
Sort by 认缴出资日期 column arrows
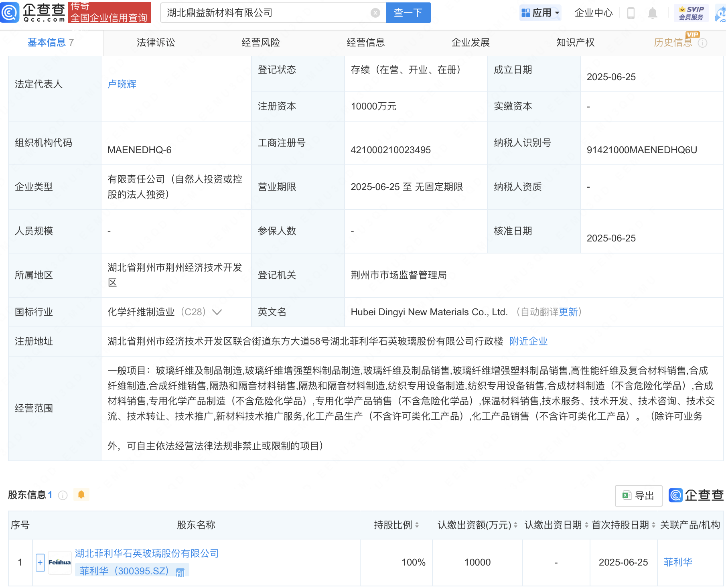point(586,525)
